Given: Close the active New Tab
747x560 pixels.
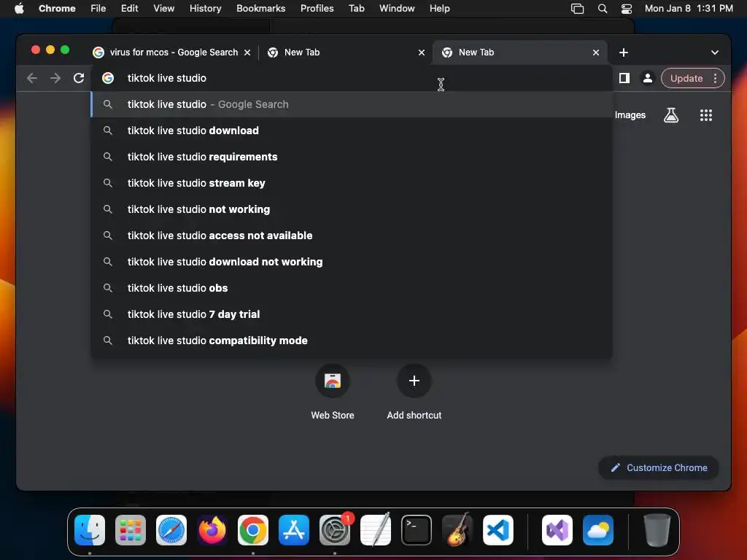Looking at the screenshot, I should (596, 52).
